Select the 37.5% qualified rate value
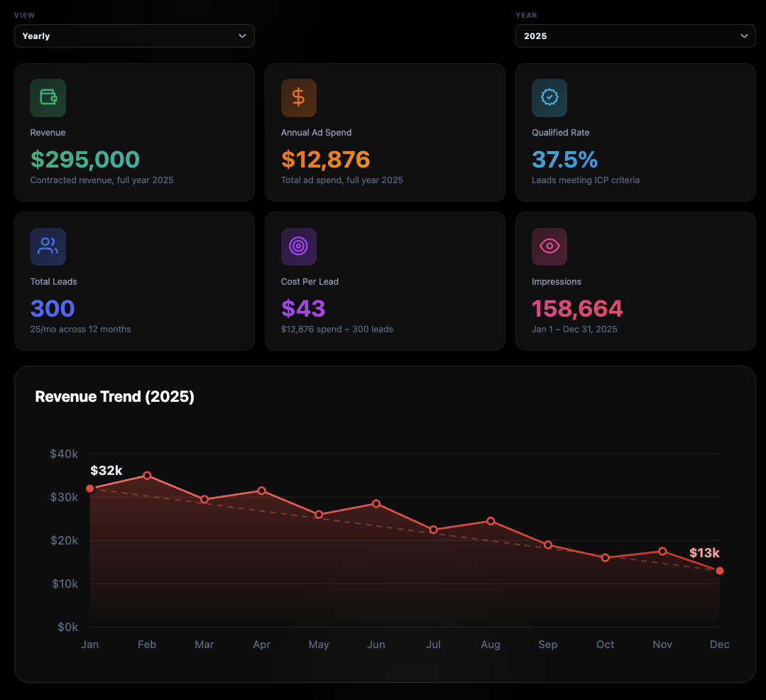This screenshot has height=700, width=766. coord(564,159)
